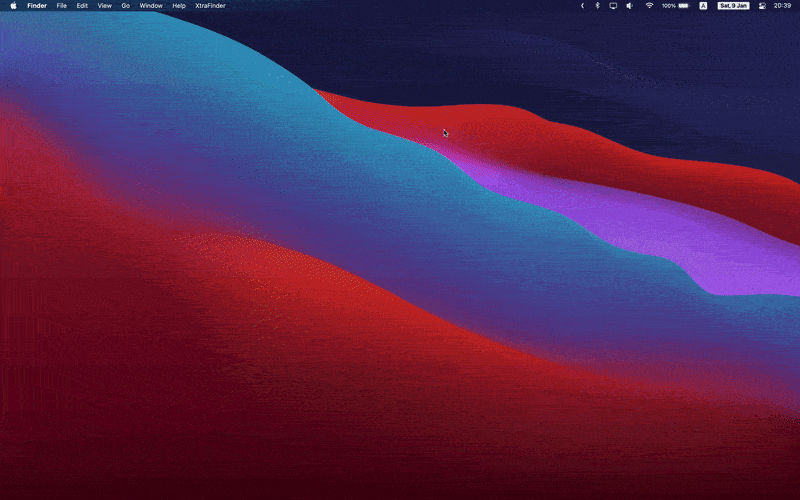Open the Edit menu
The height and width of the screenshot is (500, 800).
(x=82, y=6)
